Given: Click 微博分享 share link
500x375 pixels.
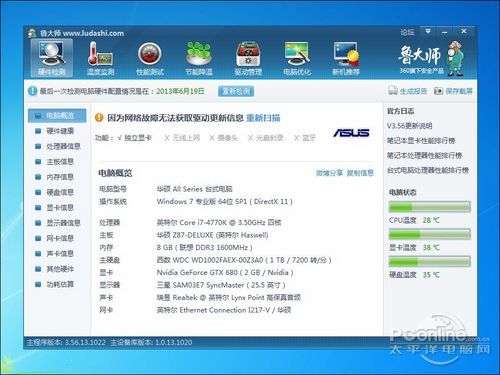Looking at the screenshot, I should tap(329, 173).
